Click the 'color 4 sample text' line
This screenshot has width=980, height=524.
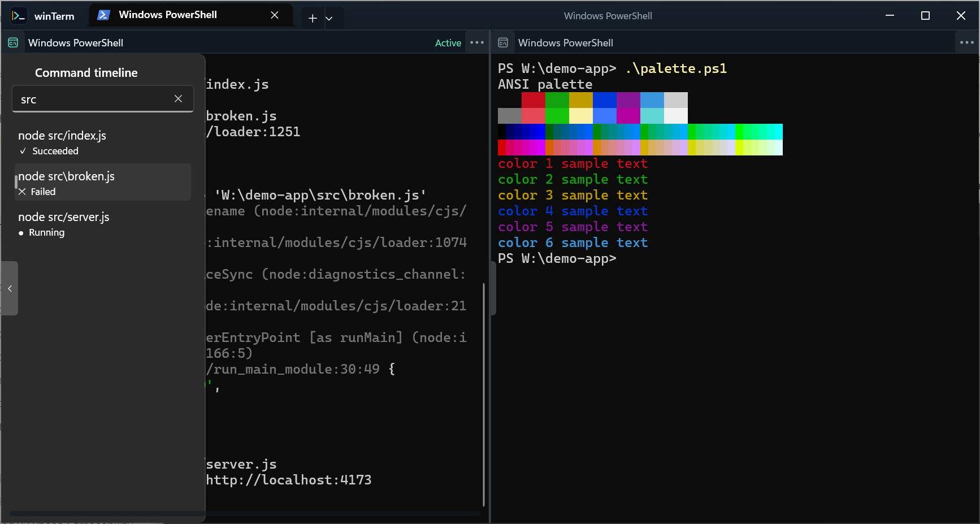click(573, 211)
